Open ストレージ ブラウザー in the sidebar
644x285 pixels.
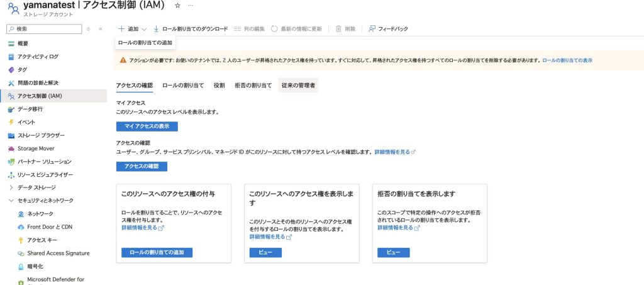coord(41,135)
